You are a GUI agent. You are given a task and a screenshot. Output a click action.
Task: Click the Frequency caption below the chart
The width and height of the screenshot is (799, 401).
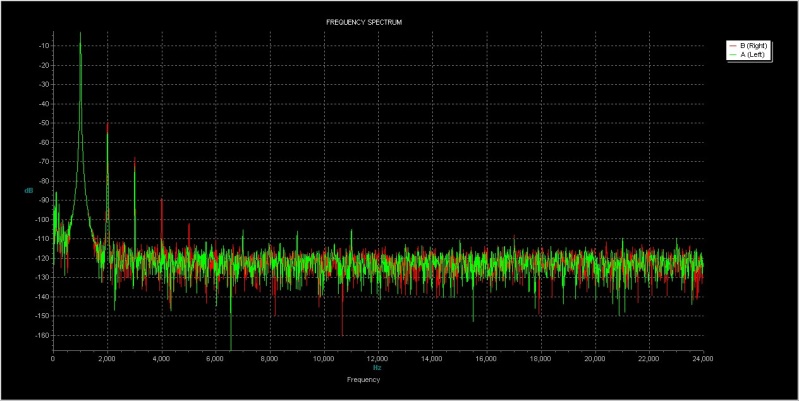(x=363, y=380)
